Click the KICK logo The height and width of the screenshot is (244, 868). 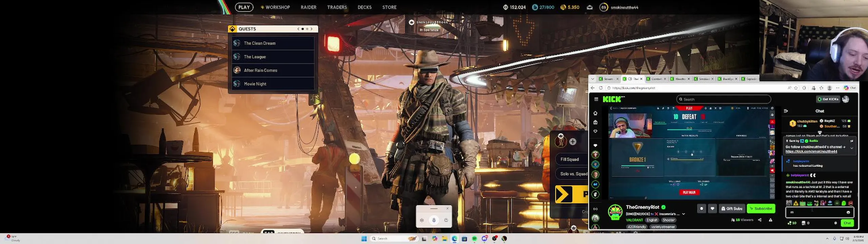[x=613, y=99]
